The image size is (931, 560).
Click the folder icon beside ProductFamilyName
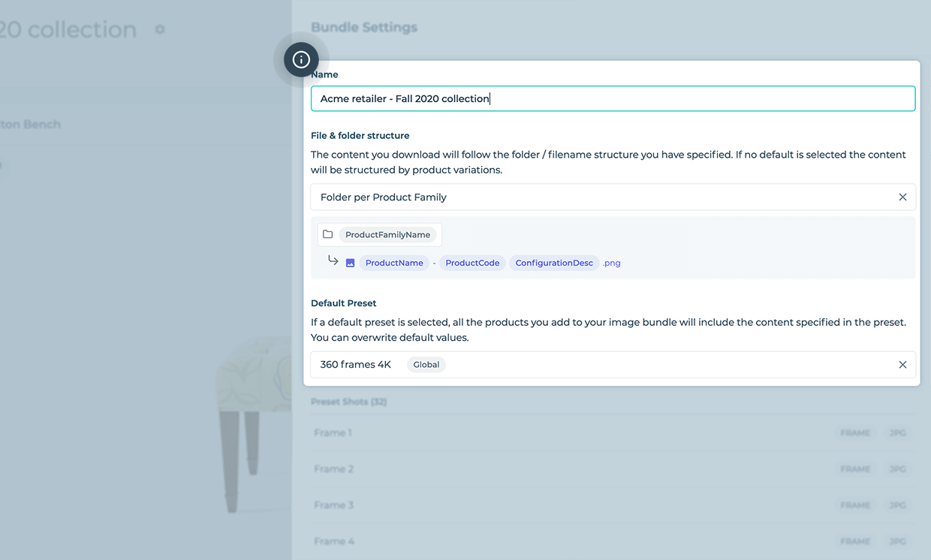point(328,234)
